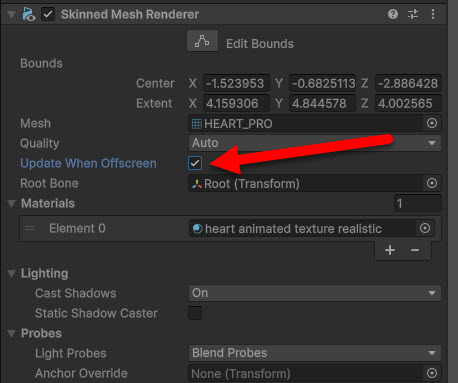Collapse the Skinned Mesh Renderer component
The height and width of the screenshot is (383, 458).
coord(11,15)
